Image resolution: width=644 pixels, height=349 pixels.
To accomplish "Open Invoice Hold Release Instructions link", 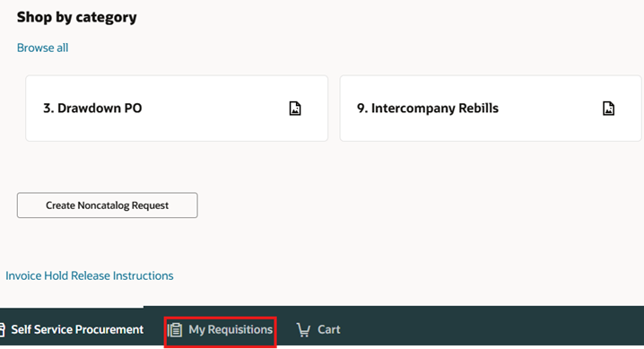I will pos(90,275).
